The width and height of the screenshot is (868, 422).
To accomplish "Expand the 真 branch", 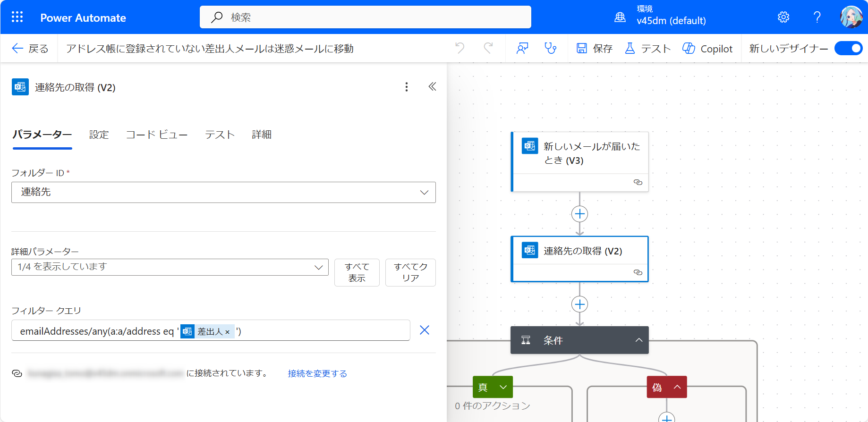I will pyautogui.click(x=503, y=387).
